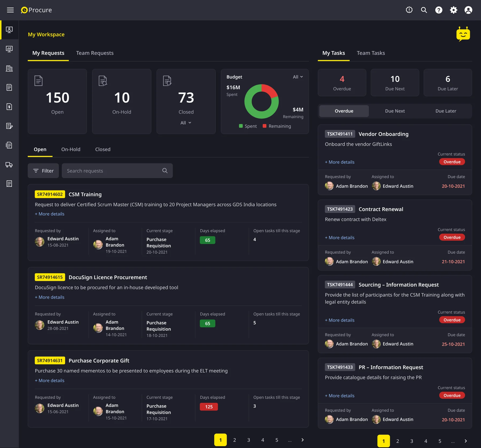
Task: Click the 125 days elapsed badge
Action: click(x=209, y=407)
